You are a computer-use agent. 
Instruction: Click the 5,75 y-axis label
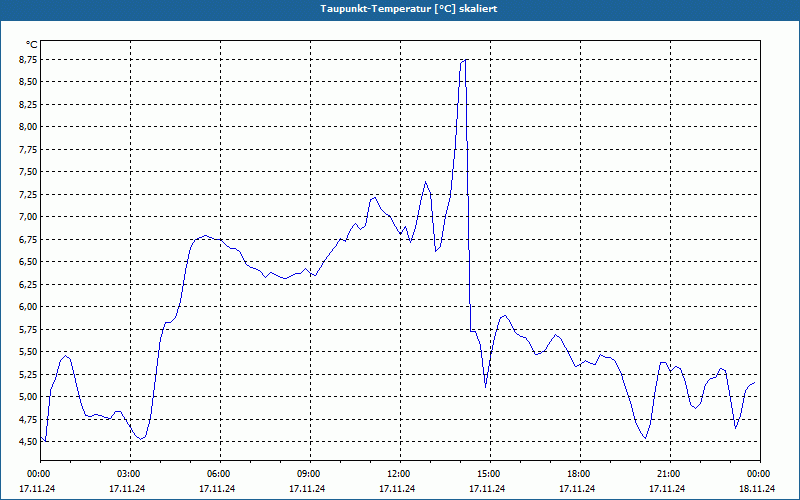pos(29,329)
